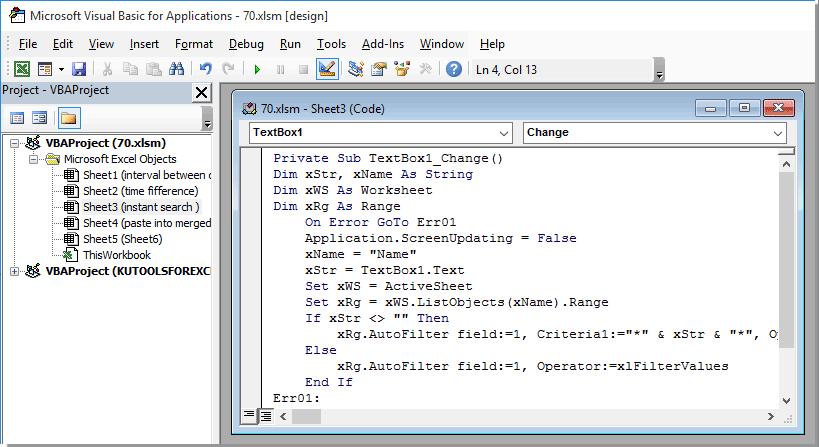Image resolution: width=819 pixels, height=447 pixels.
Task: Toggle Folders in Project pane
Action: [x=68, y=118]
